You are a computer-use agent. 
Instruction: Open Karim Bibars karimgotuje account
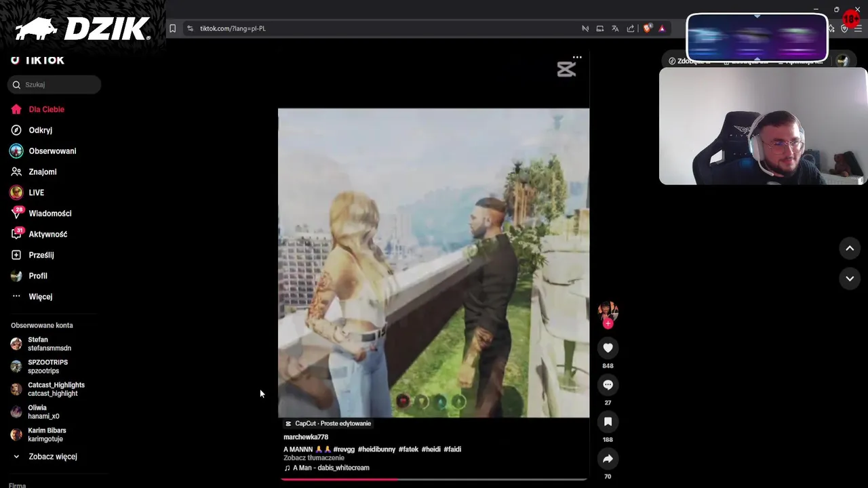(39, 434)
